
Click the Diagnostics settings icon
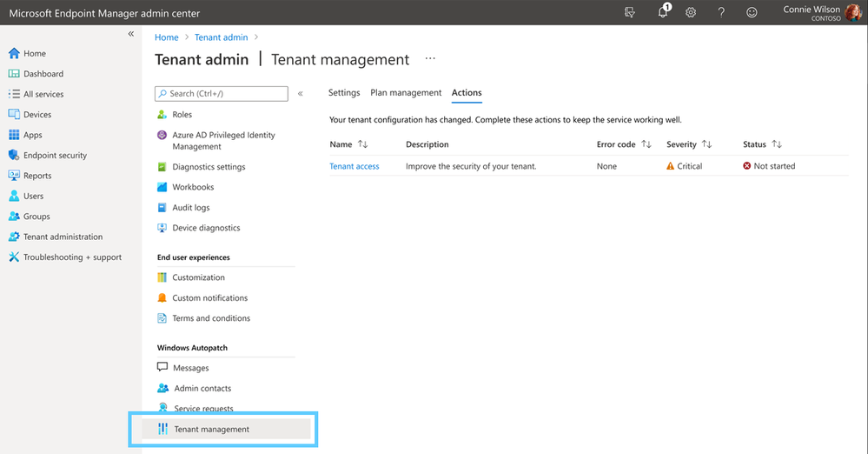click(x=162, y=166)
